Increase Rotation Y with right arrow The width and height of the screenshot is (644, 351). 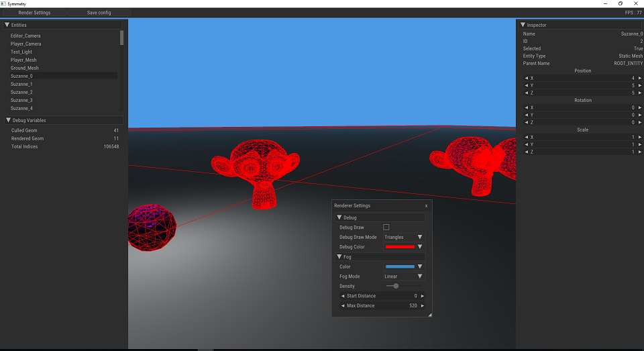[640, 115]
